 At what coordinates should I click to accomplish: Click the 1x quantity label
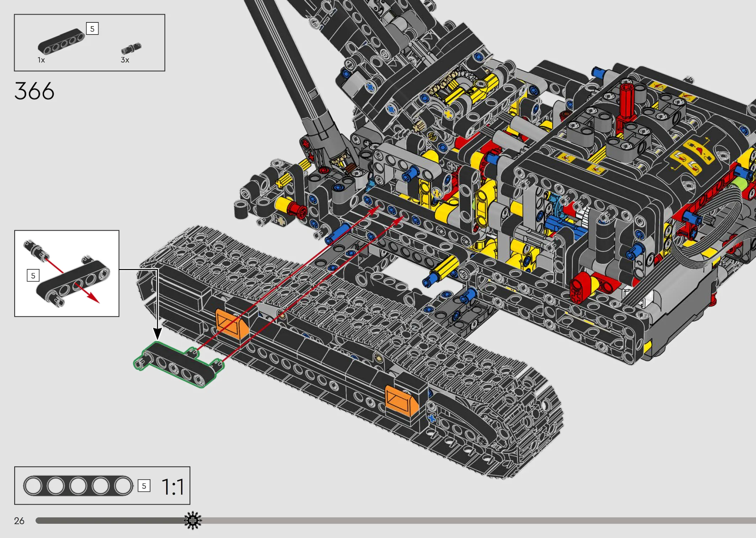[41, 60]
